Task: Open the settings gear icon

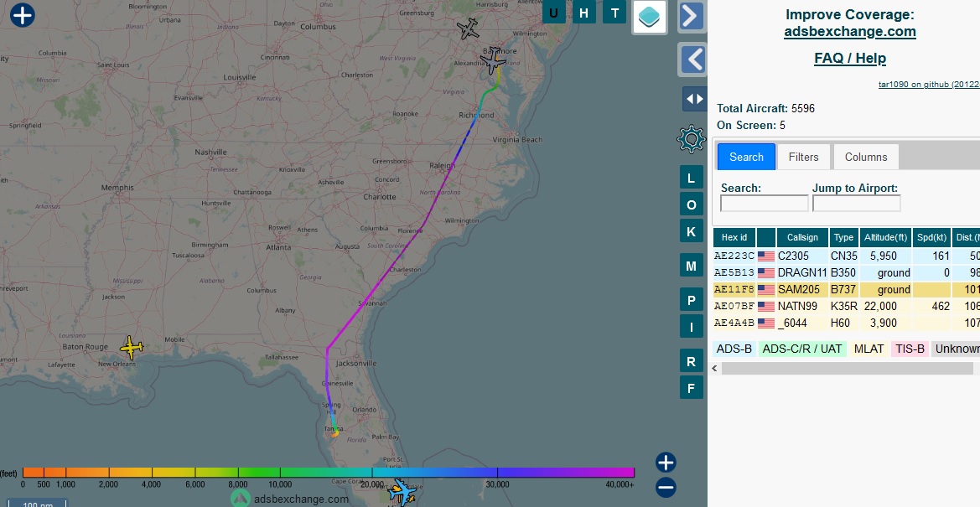Action: tap(691, 139)
